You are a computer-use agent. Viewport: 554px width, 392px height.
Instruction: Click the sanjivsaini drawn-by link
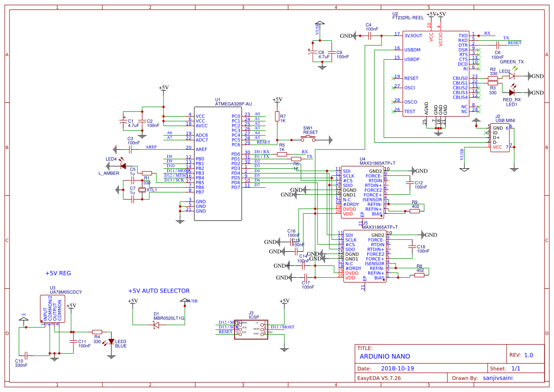(x=498, y=378)
